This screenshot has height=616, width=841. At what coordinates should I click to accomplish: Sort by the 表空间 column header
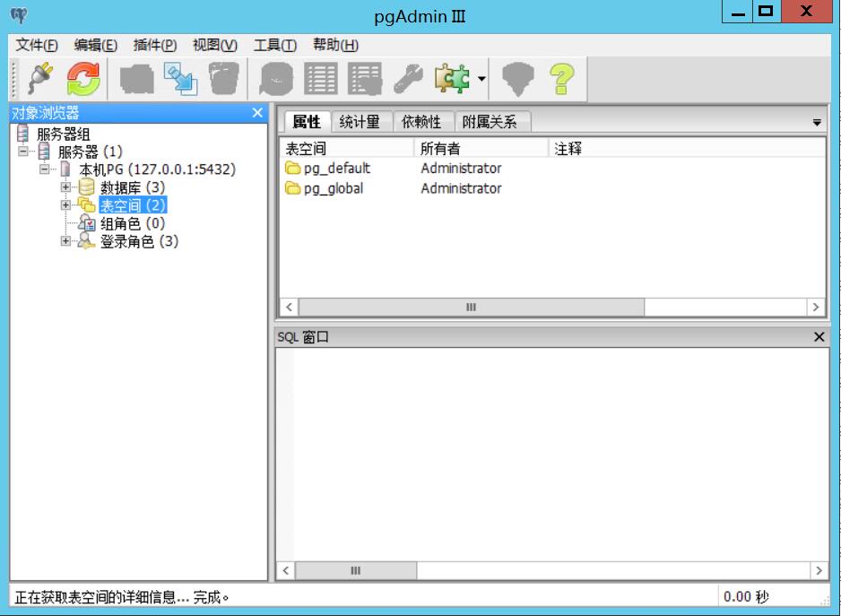pyautogui.click(x=346, y=148)
